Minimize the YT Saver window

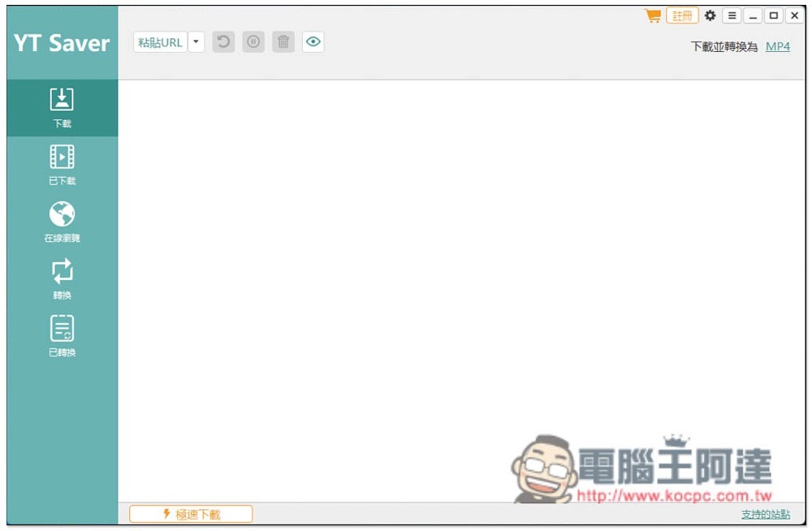point(753,16)
